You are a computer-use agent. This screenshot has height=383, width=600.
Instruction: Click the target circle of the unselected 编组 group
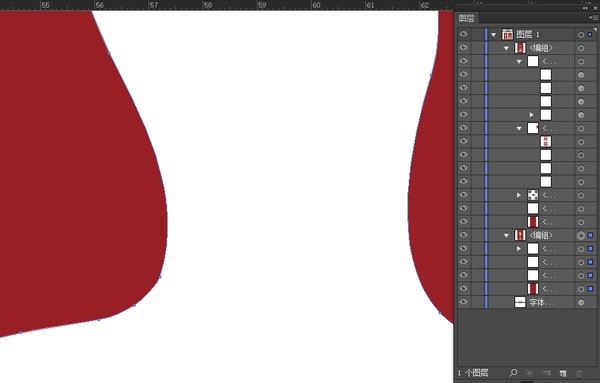click(x=581, y=48)
